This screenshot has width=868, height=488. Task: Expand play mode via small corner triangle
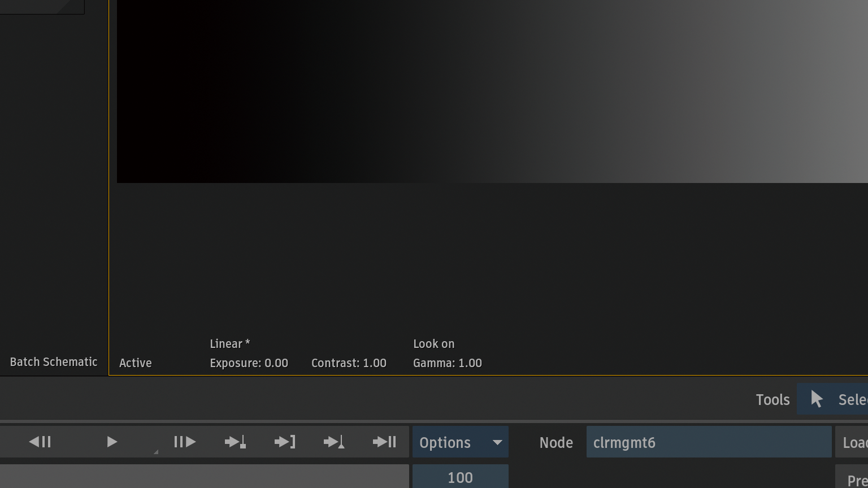pyautogui.click(x=155, y=452)
